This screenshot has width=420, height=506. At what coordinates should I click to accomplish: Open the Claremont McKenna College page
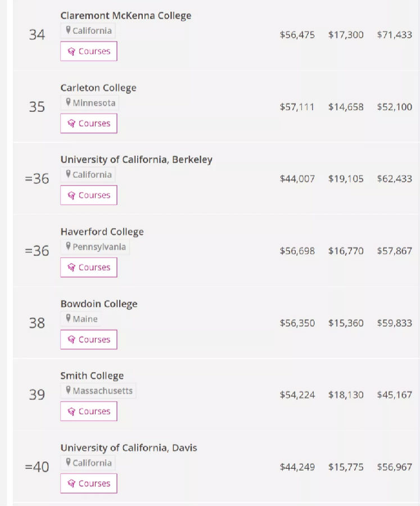126,16
